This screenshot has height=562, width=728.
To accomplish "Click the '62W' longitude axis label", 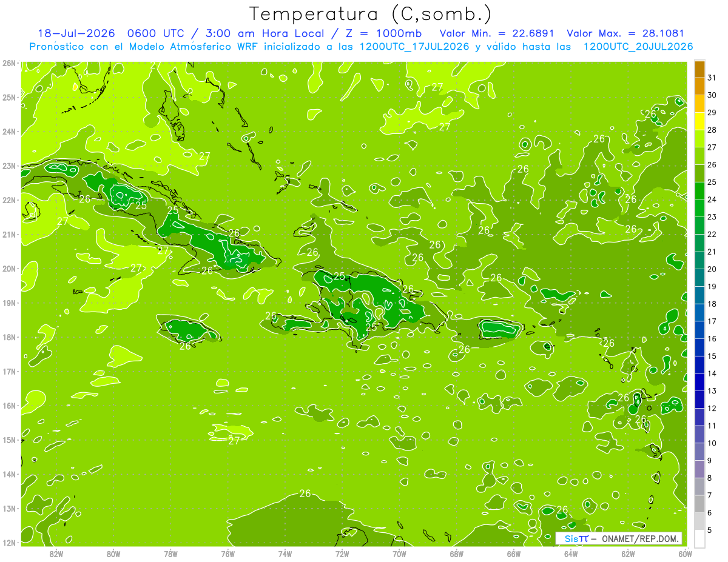I will (x=628, y=553).
